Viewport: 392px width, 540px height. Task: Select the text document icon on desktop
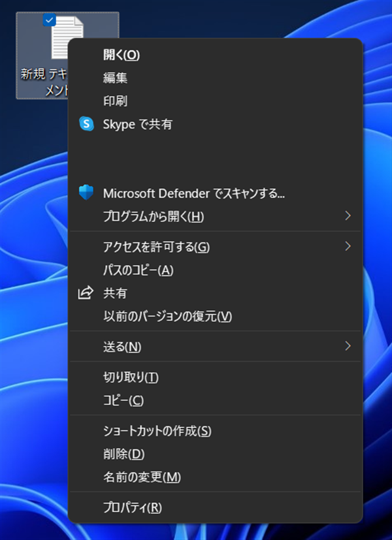(x=67, y=38)
